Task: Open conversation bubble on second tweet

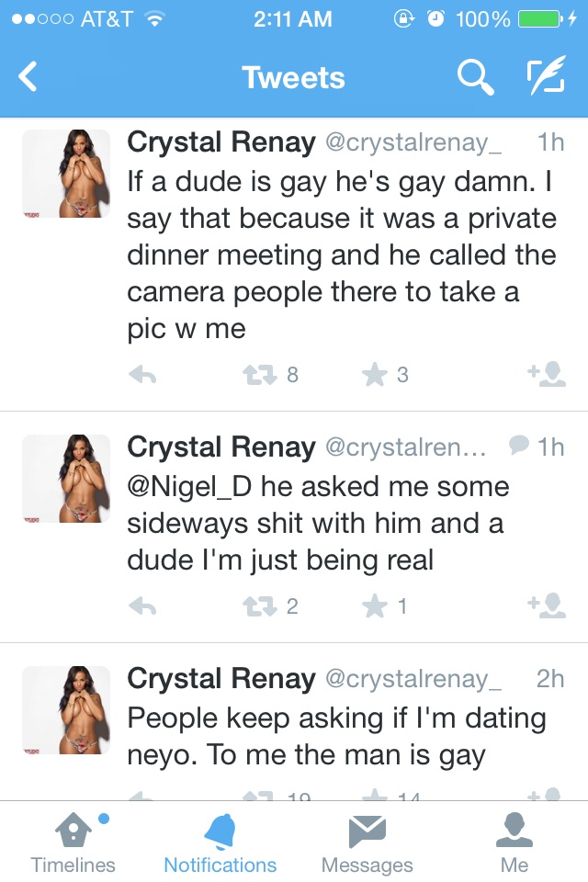Action: (x=519, y=447)
